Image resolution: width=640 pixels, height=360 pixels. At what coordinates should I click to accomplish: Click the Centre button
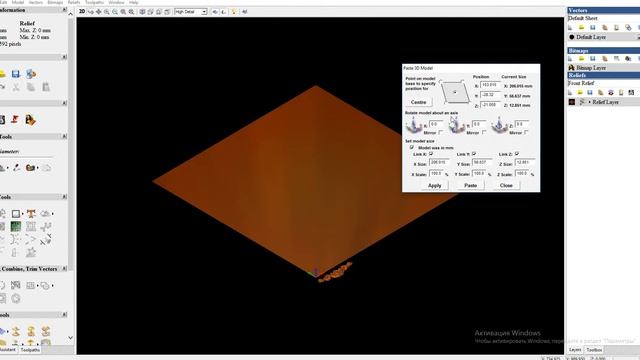418,102
